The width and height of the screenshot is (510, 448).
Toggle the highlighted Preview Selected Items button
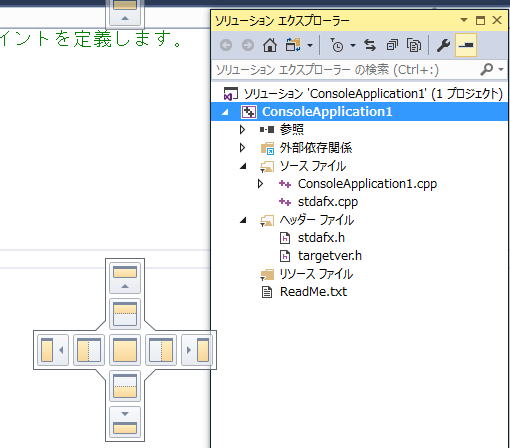[466, 45]
